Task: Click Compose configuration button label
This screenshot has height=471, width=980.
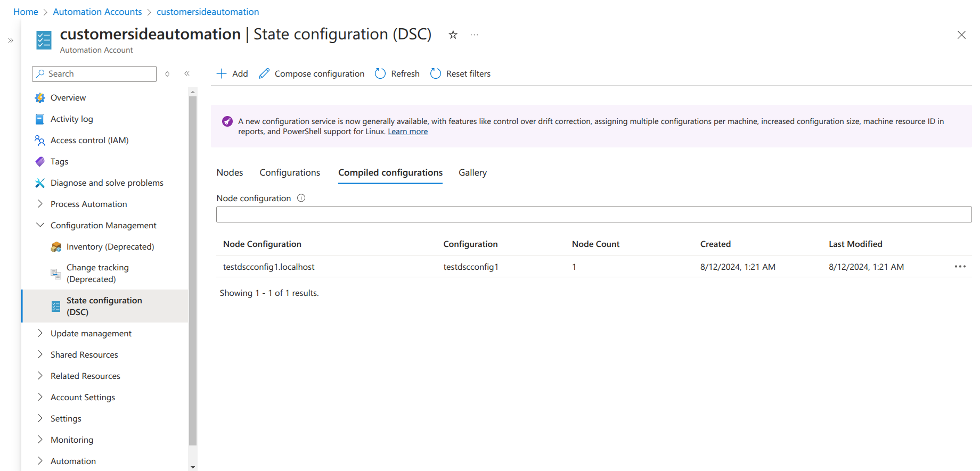Action: point(320,73)
